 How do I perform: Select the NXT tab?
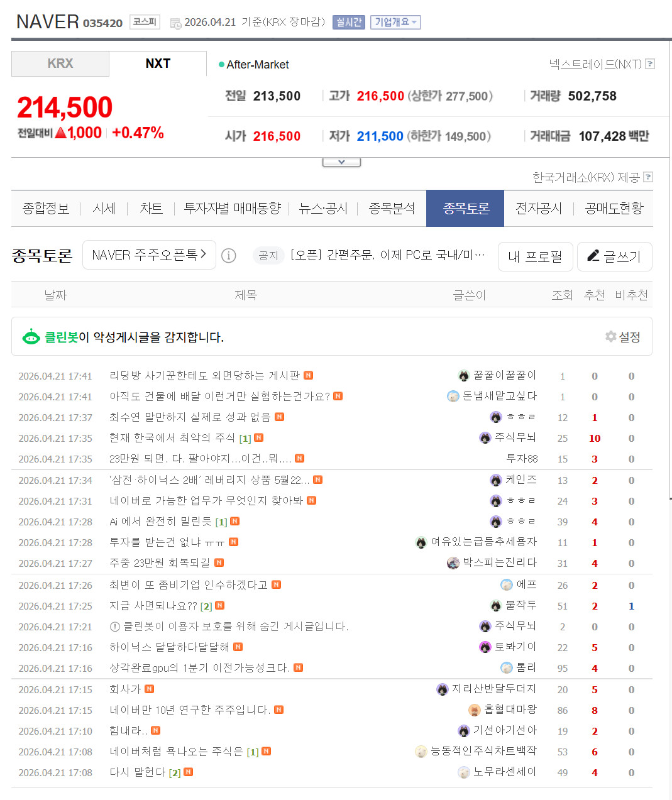pos(158,63)
